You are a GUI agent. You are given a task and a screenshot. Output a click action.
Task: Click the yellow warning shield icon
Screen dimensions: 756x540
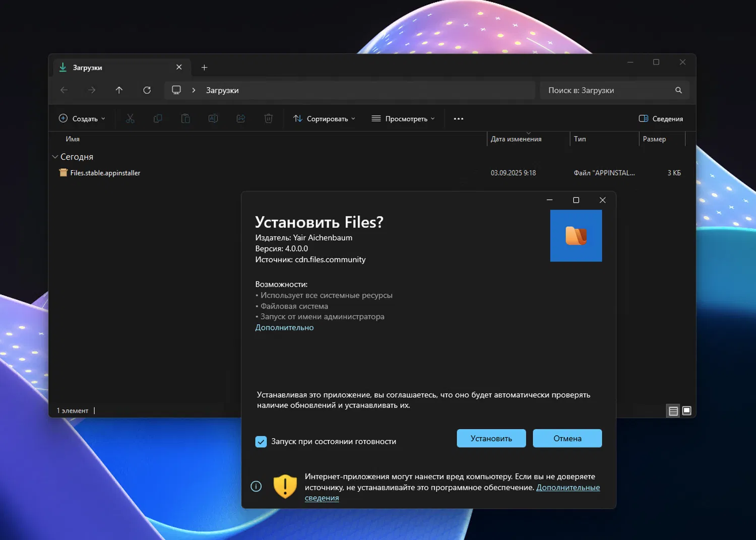click(x=285, y=487)
